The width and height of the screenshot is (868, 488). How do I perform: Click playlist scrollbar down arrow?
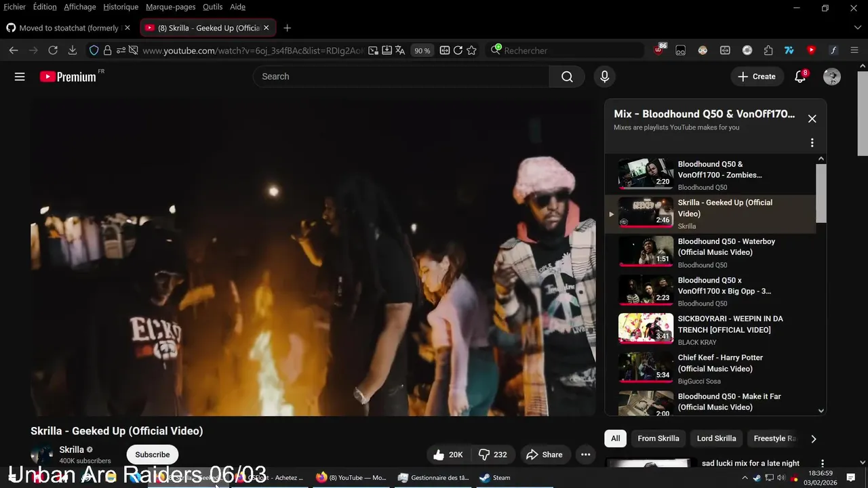pyautogui.click(x=821, y=411)
